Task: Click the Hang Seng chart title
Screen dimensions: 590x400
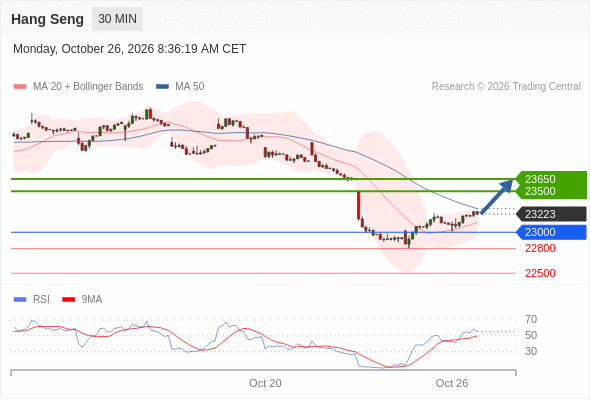Action: coord(47,19)
